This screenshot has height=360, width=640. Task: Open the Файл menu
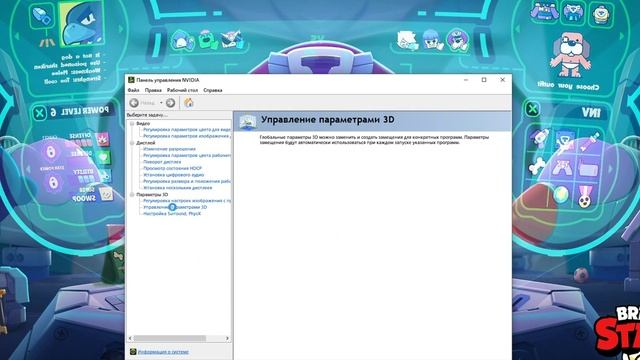point(133,90)
